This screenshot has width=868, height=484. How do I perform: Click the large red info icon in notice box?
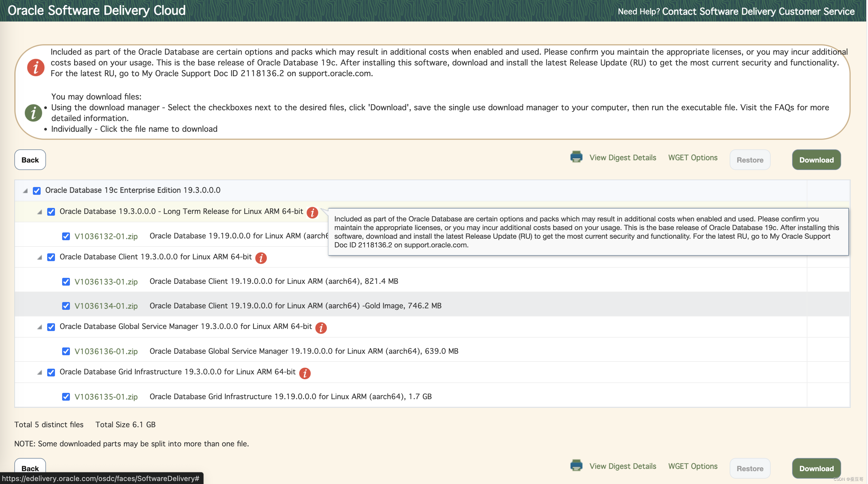point(36,68)
